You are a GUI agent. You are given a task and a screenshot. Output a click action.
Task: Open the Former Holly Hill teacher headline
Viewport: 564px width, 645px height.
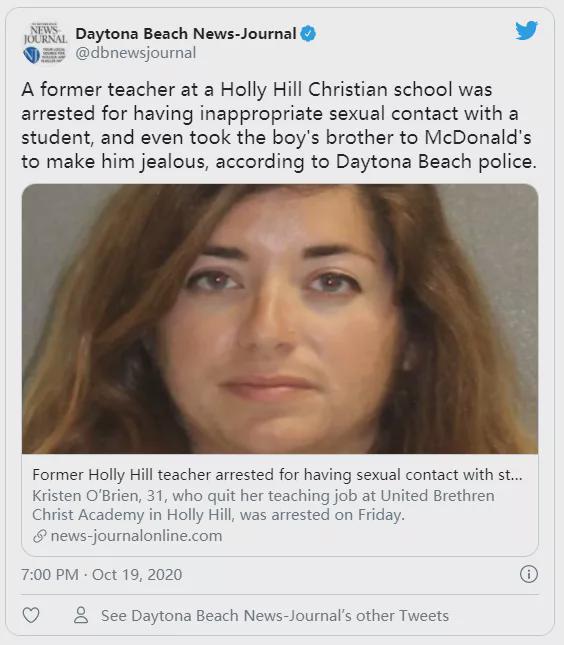coord(277,475)
